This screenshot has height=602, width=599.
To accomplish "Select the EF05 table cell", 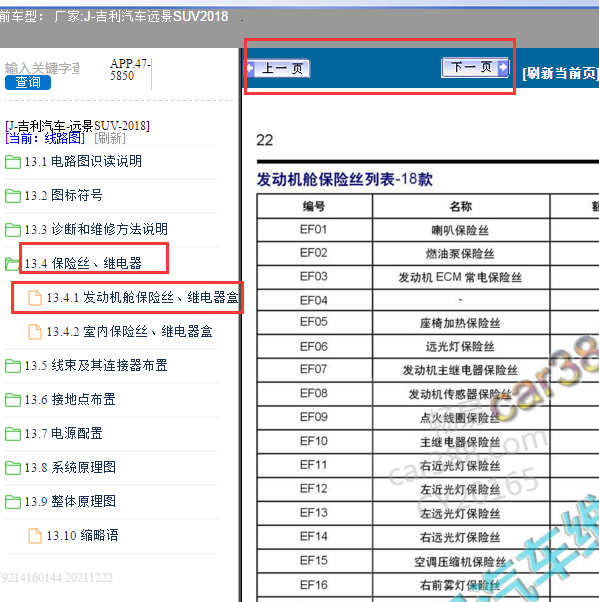I will (314, 322).
